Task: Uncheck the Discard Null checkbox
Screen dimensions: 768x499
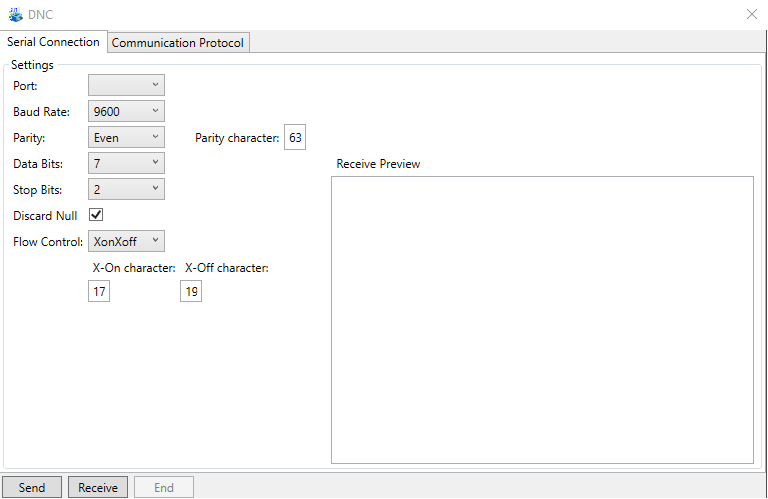Action: tap(96, 214)
